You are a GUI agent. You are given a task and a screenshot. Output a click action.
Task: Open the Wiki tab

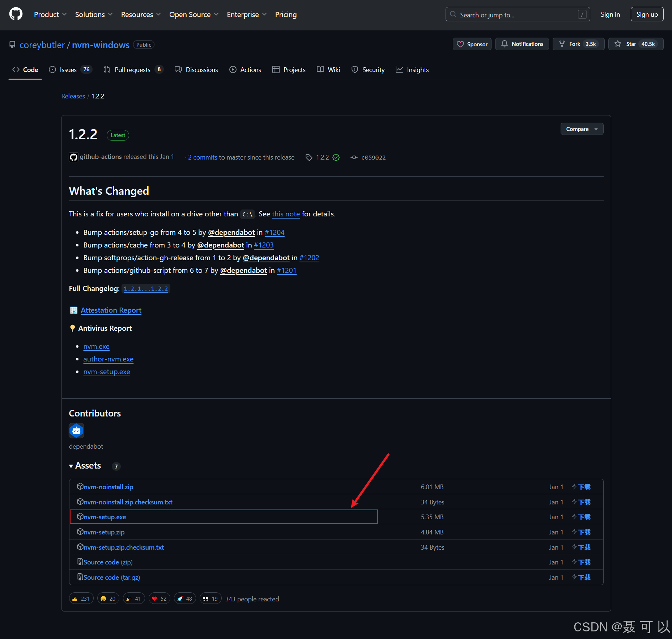(x=328, y=69)
